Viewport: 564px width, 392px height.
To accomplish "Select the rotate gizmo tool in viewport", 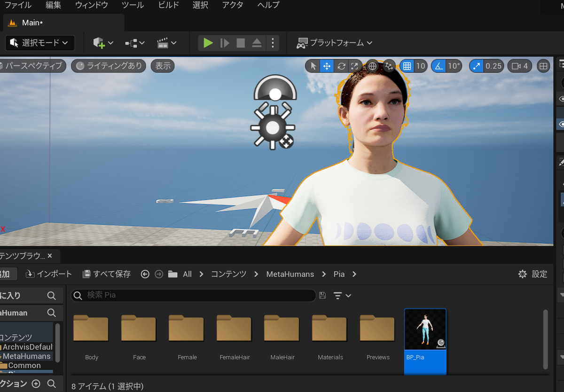I will tap(341, 66).
